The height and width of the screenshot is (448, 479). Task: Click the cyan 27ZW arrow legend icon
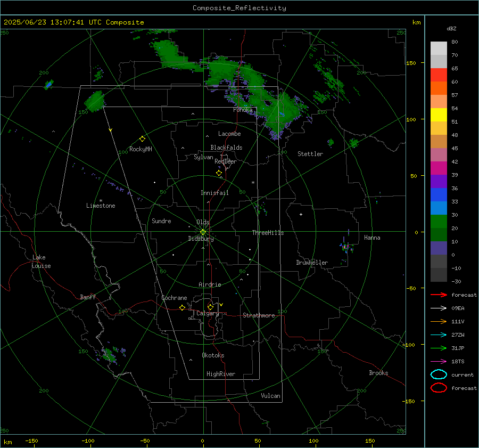(439, 335)
